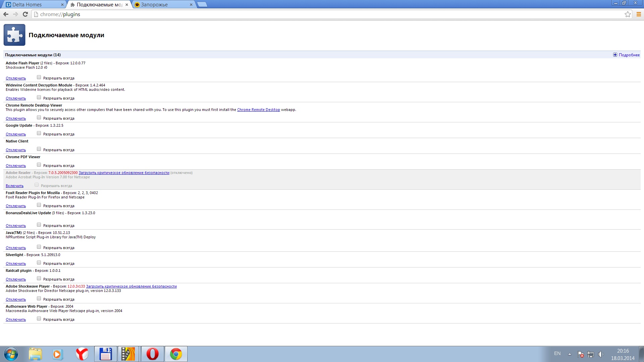Check always allow for Adobe Shockwave Player
Image resolution: width=644 pixels, height=362 pixels.
(x=39, y=299)
